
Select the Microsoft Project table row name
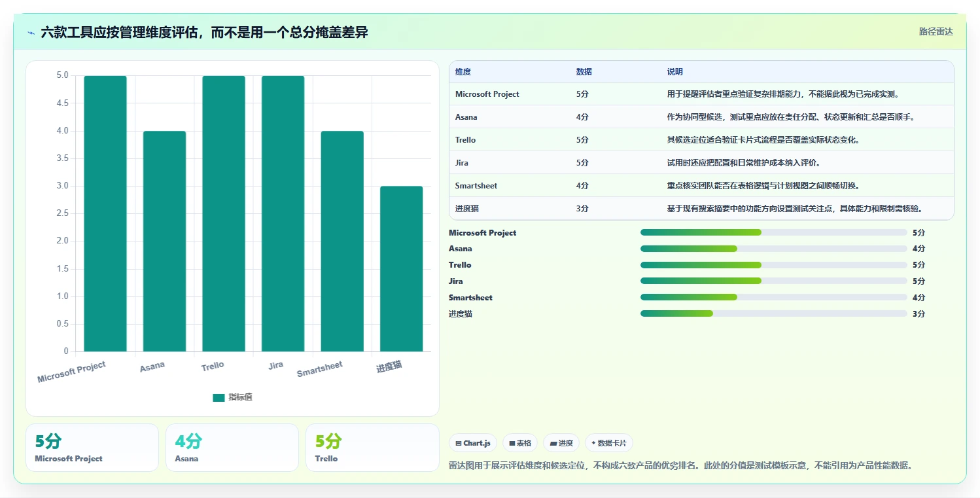tap(487, 94)
